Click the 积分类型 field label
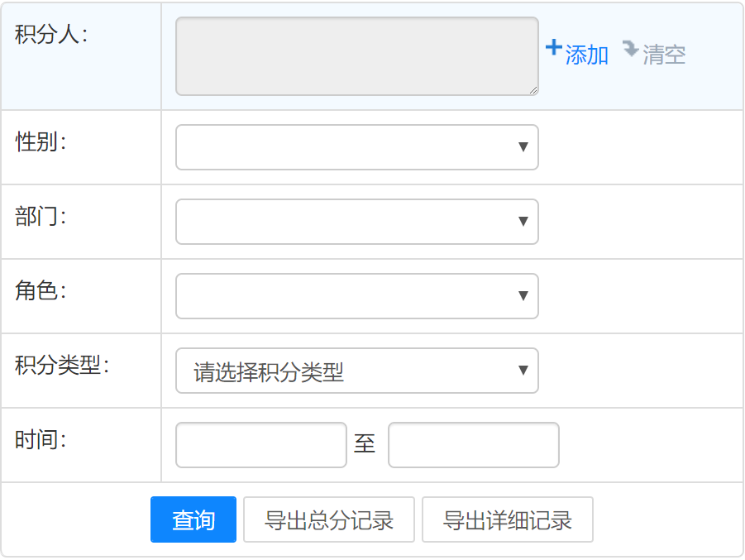This screenshot has width=745, height=560. (x=62, y=366)
